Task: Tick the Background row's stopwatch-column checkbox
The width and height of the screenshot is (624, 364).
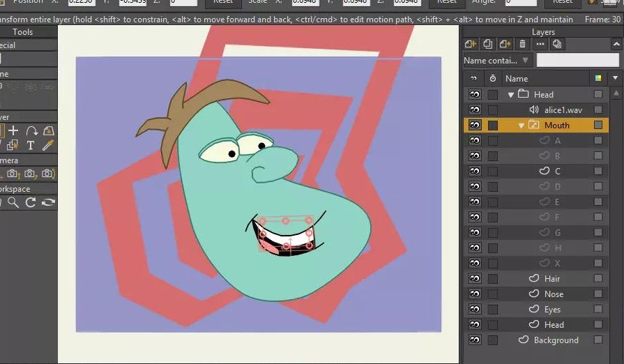Action: (x=493, y=340)
